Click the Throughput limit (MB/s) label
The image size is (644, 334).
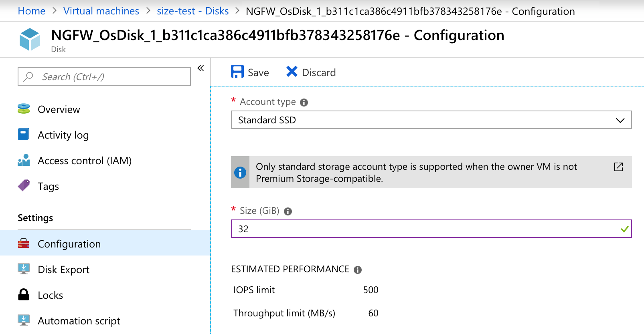[284, 313]
